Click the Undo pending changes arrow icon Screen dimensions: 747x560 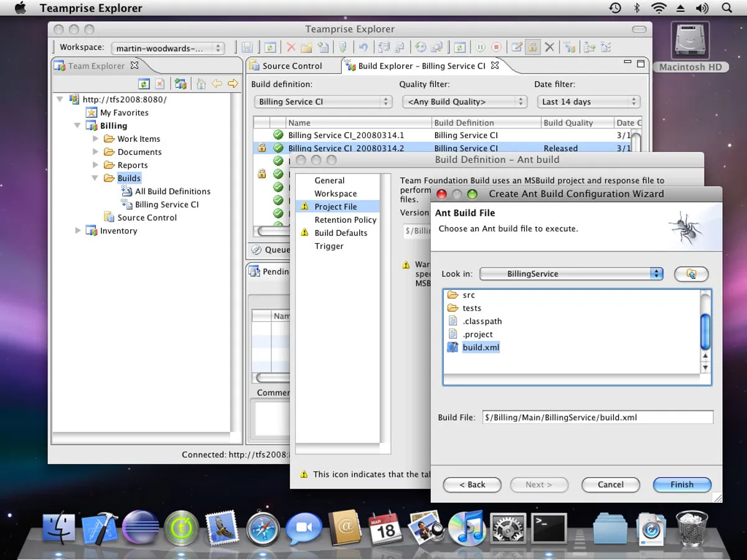(x=364, y=47)
